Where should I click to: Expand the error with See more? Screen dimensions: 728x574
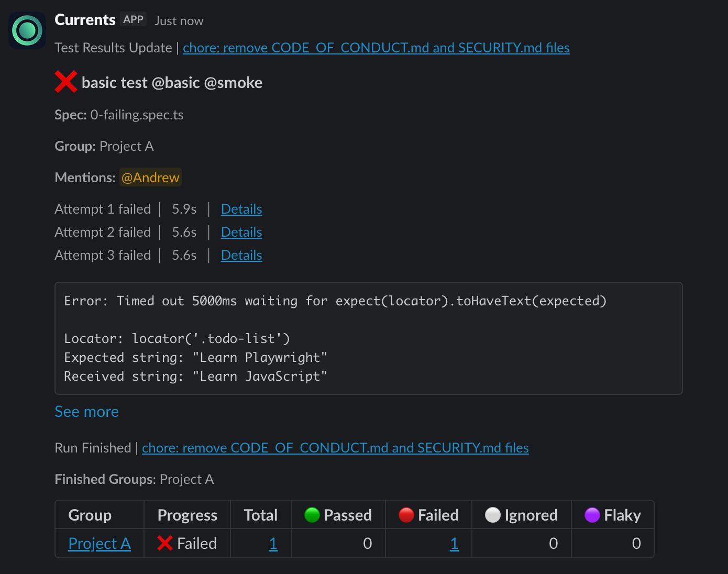(86, 412)
